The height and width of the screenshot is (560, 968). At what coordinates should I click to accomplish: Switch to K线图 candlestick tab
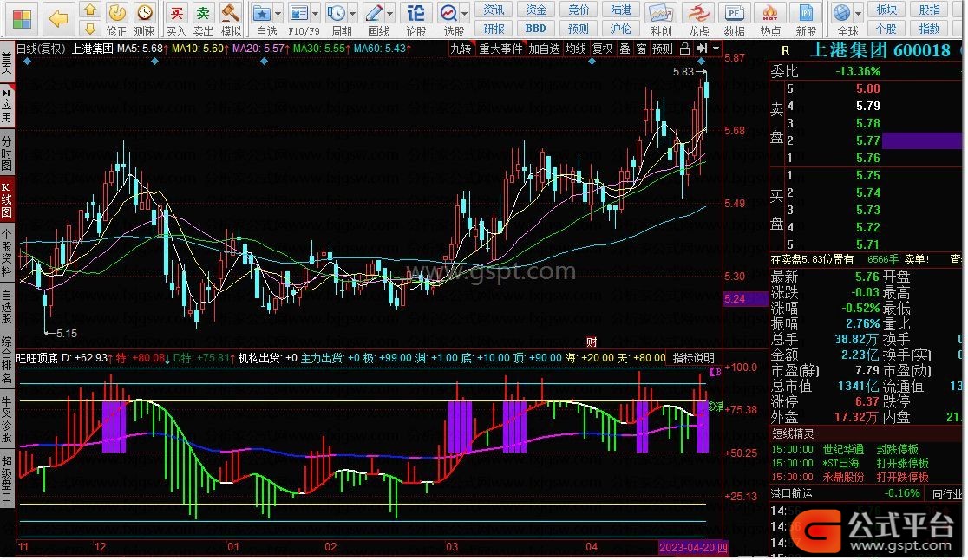7,199
